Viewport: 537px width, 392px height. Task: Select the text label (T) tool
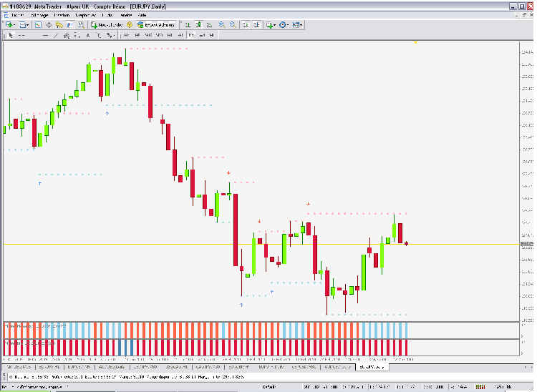[99, 35]
